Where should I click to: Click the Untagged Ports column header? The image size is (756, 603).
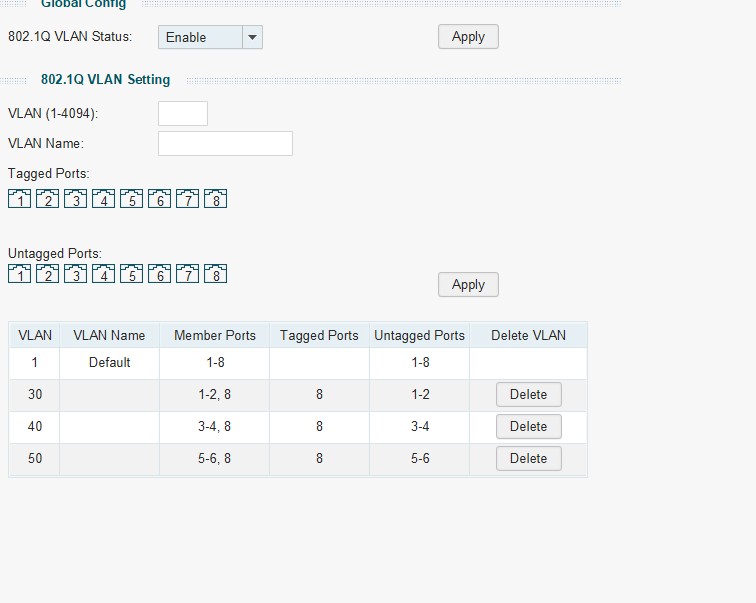click(419, 335)
